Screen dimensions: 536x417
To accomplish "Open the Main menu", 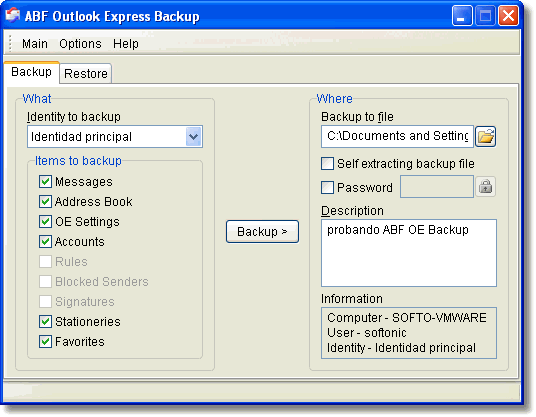I will (x=35, y=44).
